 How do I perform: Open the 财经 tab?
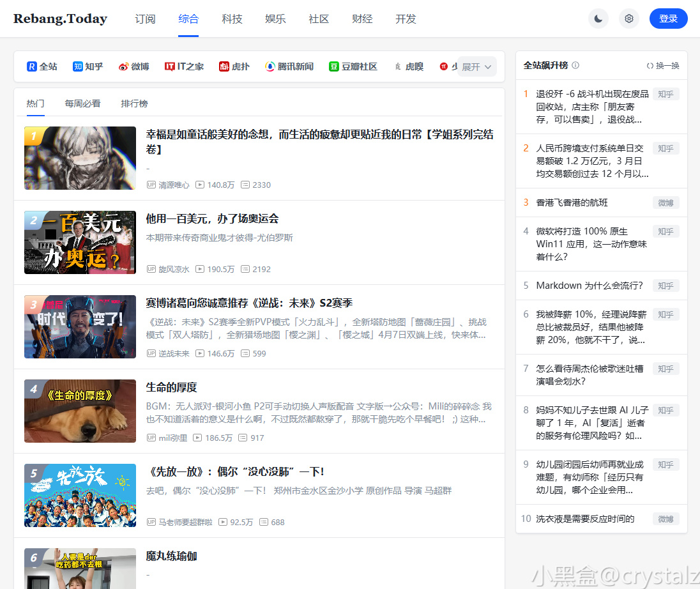(362, 19)
